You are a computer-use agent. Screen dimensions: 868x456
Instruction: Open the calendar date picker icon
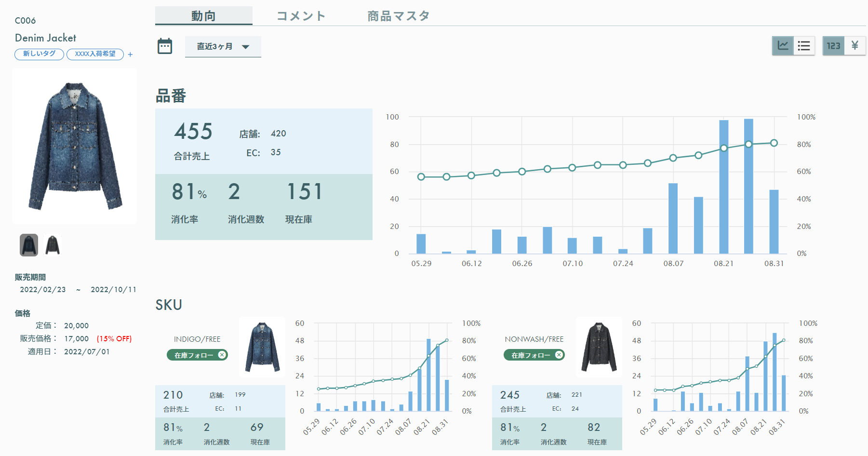pyautogui.click(x=165, y=46)
